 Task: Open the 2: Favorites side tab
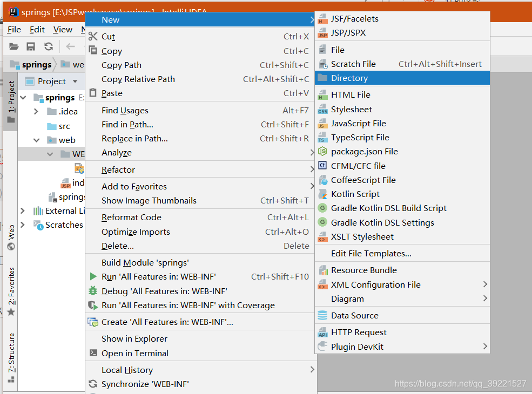11,291
